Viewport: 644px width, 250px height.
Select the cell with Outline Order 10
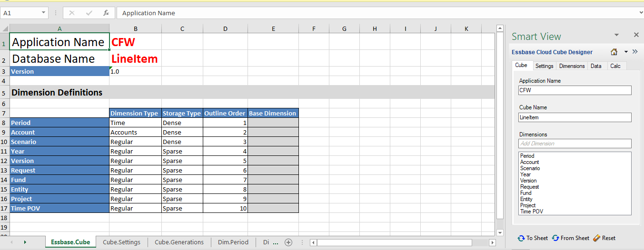[x=225, y=208]
